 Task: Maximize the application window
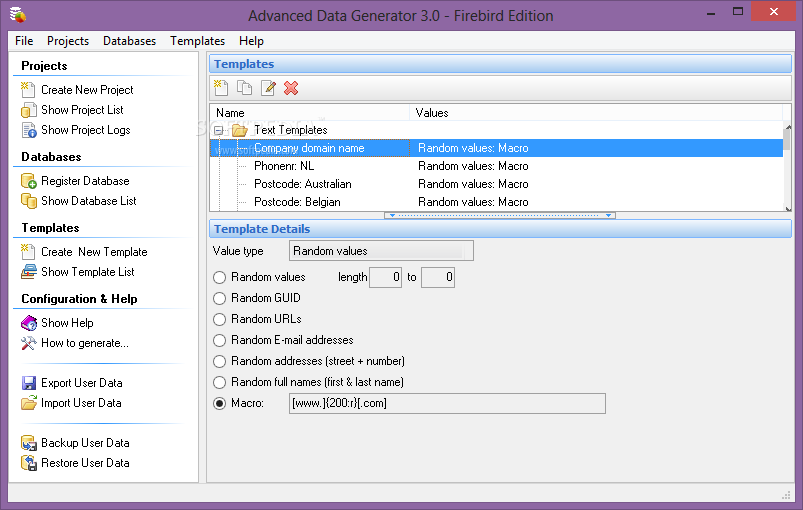point(738,11)
